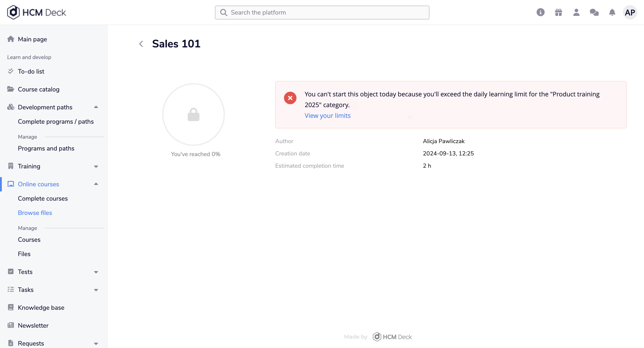Click the HCM Deck logo
Screen dimensions: 644x348
pos(36,12)
